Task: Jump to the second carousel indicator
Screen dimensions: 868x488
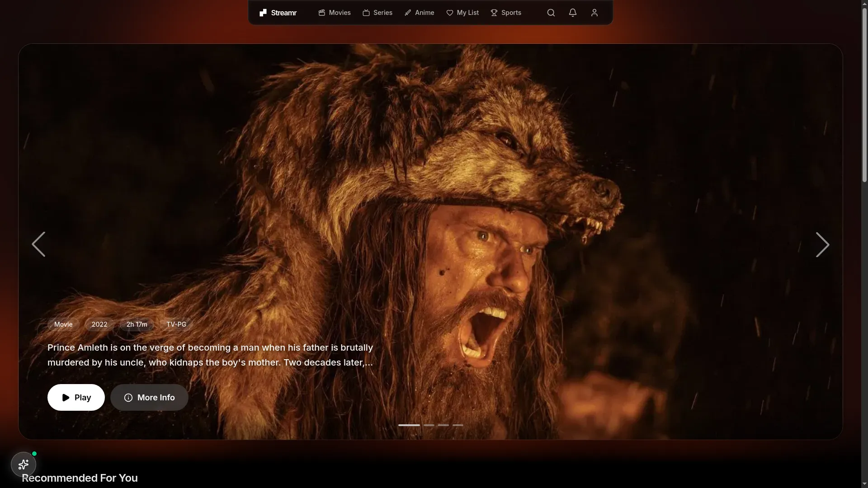Action: (x=429, y=425)
